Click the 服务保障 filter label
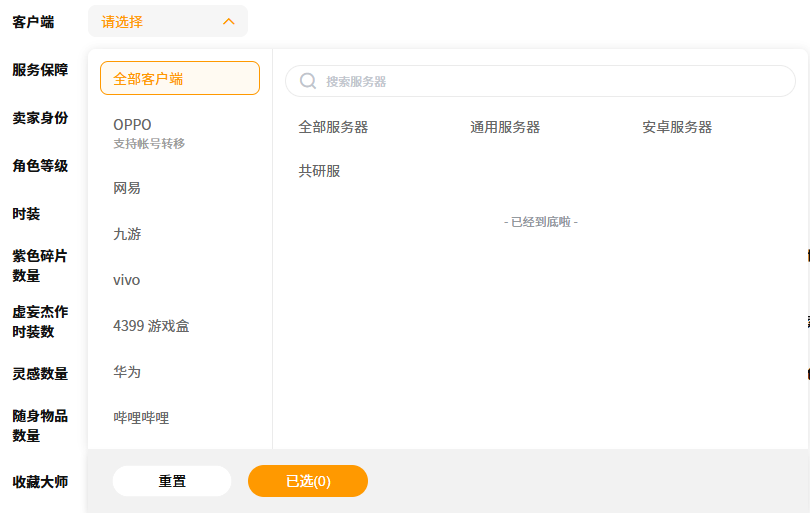Image resolution: width=810 pixels, height=513 pixels. [40, 70]
